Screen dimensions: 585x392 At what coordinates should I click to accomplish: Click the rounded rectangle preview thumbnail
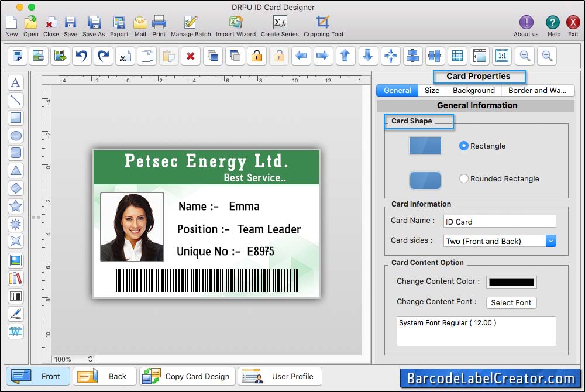click(425, 181)
